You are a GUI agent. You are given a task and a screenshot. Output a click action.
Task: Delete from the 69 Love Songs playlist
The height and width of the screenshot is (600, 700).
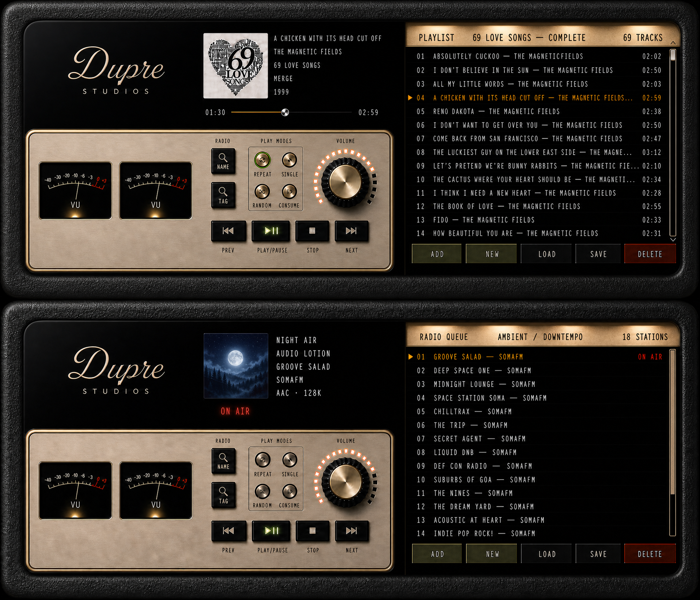pyautogui.click(x=650, y=254)
